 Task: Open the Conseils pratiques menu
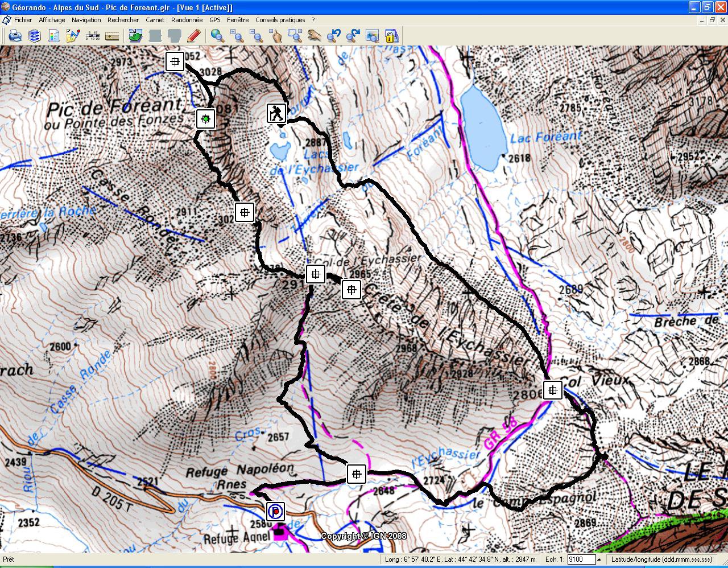tap(280, 20)
